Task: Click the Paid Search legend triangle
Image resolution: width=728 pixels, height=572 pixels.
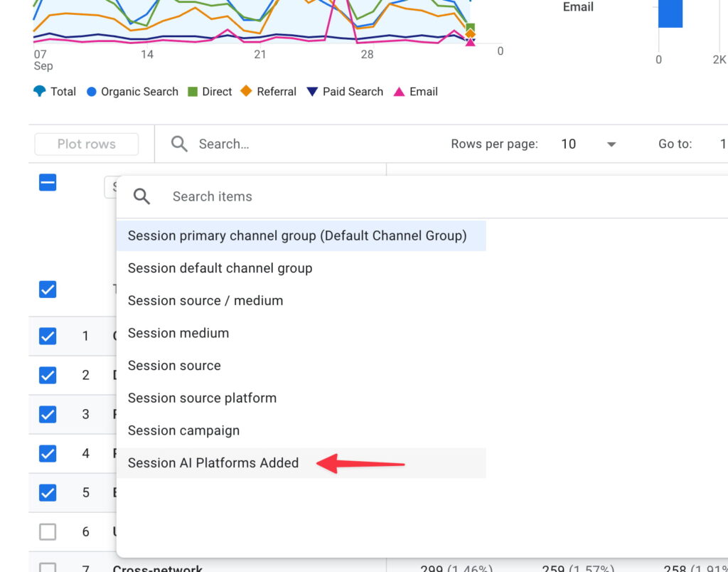Action: (312, 91)
